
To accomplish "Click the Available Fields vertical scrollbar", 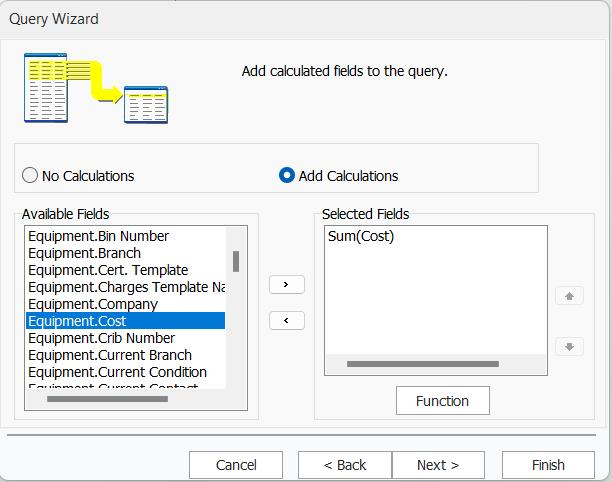I will 236,262.
